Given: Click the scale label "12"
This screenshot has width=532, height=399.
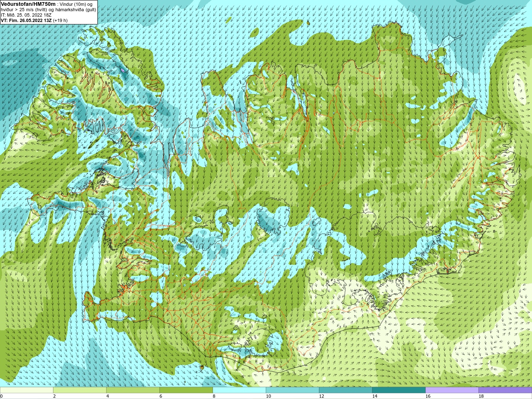Looking at the screenshot, I should coord(321,396).
